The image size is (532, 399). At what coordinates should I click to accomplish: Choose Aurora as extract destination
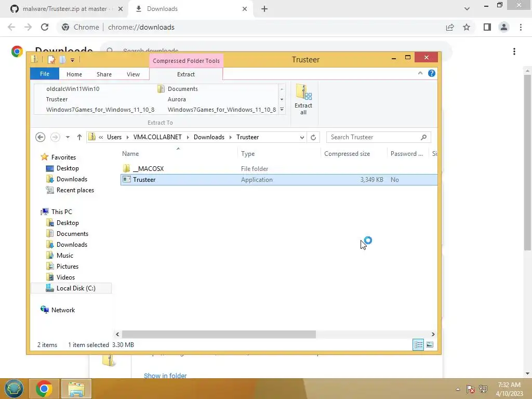click(x=177, y=99)
